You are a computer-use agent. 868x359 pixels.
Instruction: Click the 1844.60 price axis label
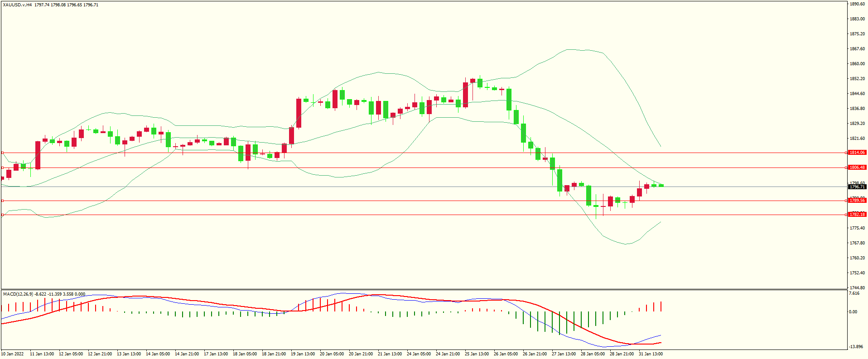[857, 94]
